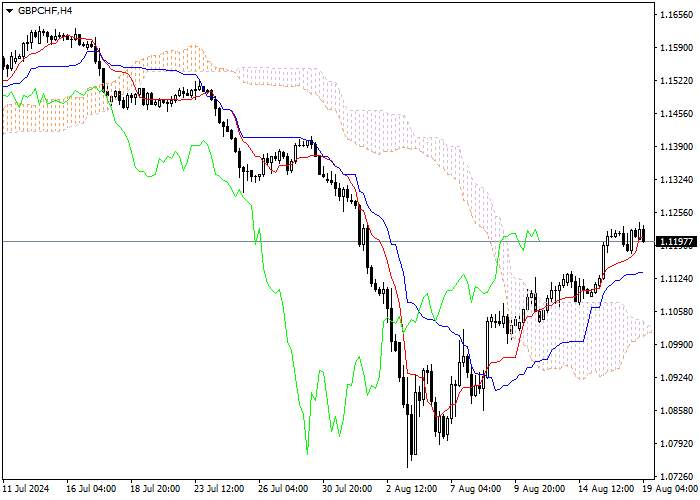Select the 23 Jul 12:00 time label

pyautogui.click(x=220, y=489)
